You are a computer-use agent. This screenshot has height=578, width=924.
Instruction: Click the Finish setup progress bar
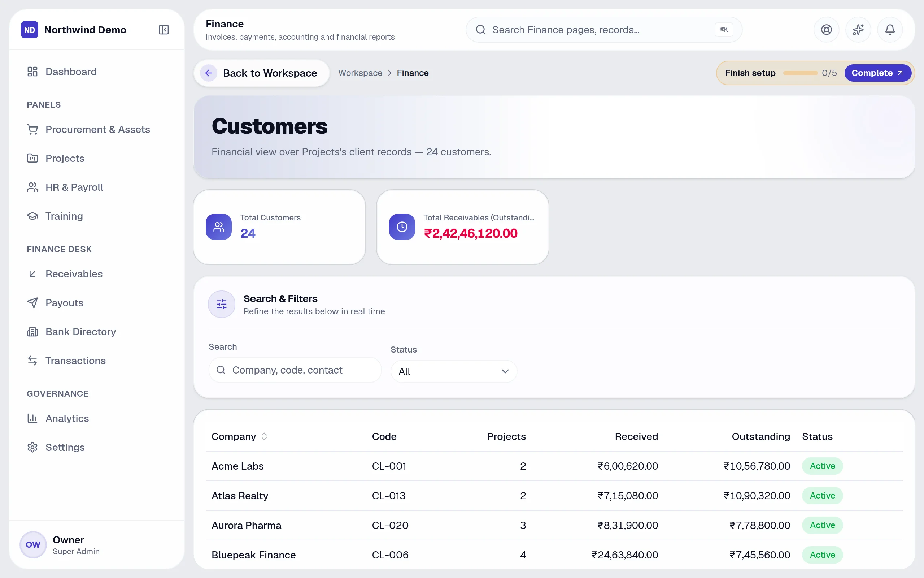tap(800, 73)
